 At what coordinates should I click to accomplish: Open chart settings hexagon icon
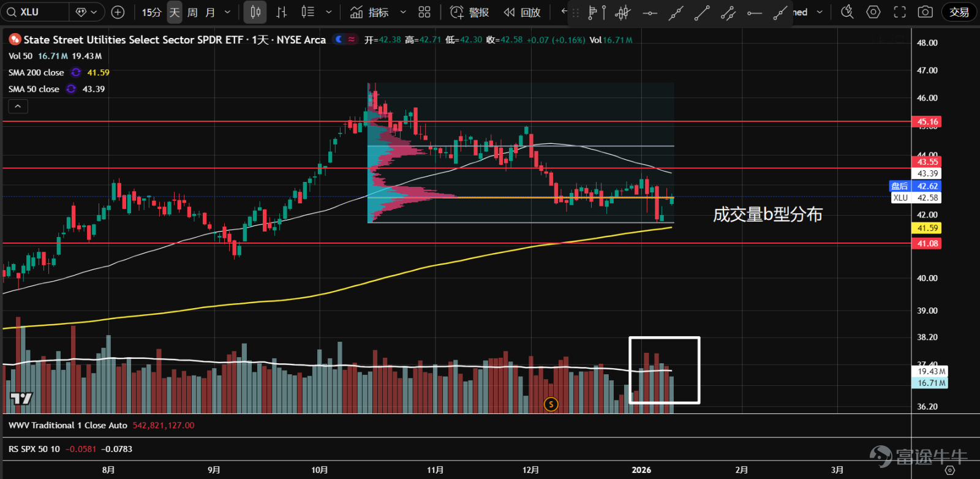tap(873, 12)
